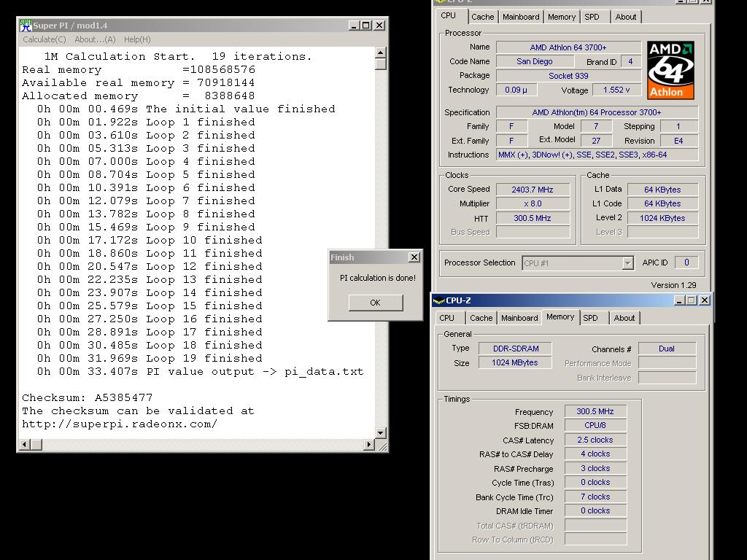Click the lower CPU-Z title bar icon

tap(438, 300)
